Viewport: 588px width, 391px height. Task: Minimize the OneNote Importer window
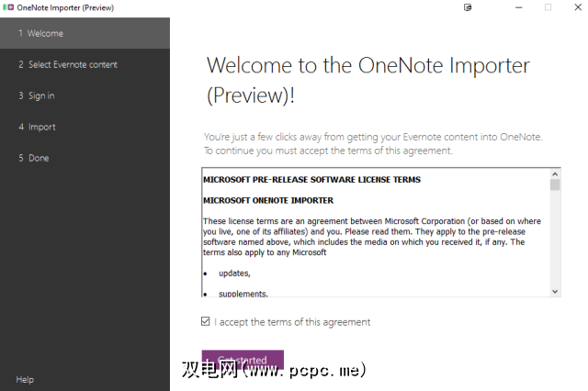518,7
